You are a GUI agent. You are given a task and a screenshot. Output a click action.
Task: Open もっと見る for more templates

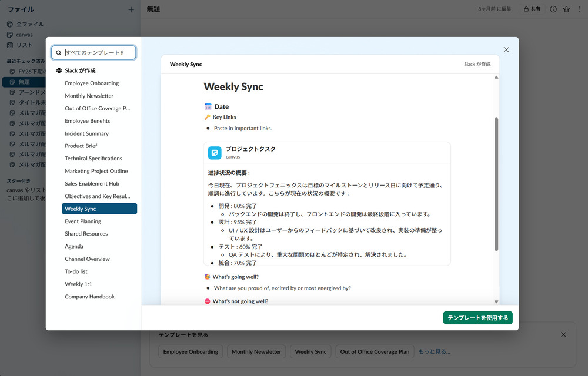tap(434, 351)
